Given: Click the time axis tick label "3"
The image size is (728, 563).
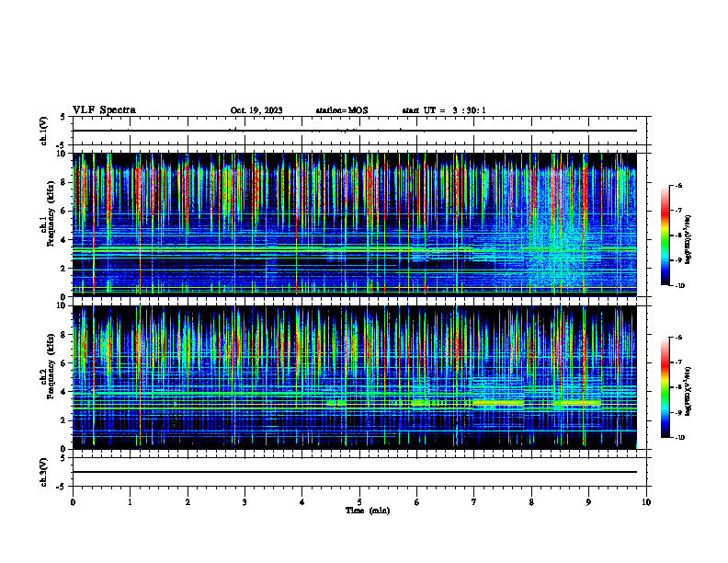Looking at the screenshot, I should pos(245,502).
